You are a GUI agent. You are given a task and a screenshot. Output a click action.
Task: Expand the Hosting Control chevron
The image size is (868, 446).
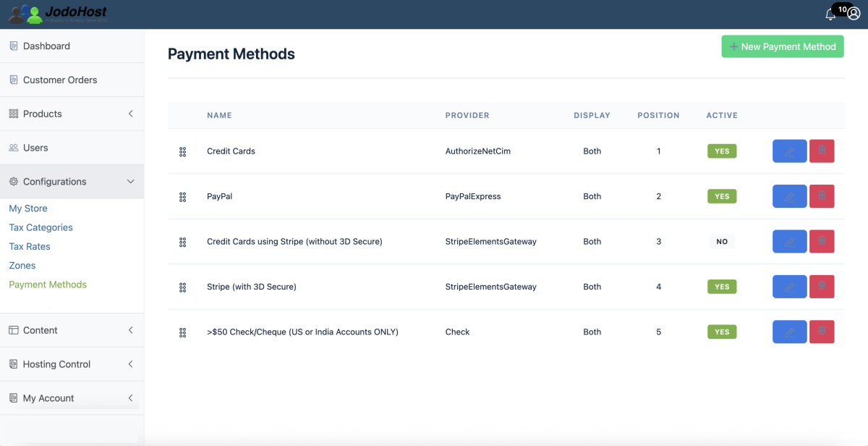131,364
